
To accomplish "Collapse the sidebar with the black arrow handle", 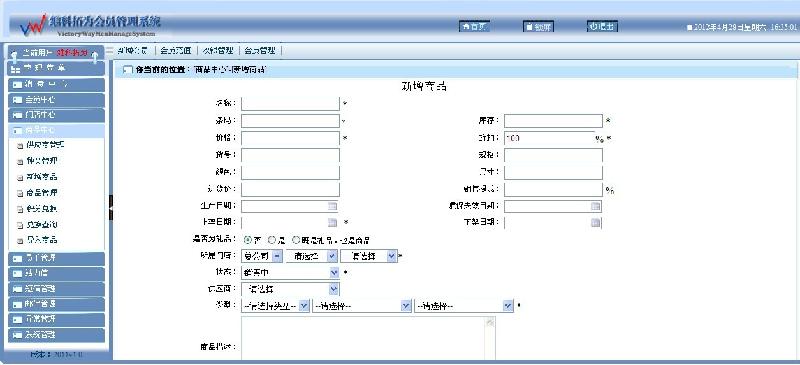I will (x=111, y=208).
